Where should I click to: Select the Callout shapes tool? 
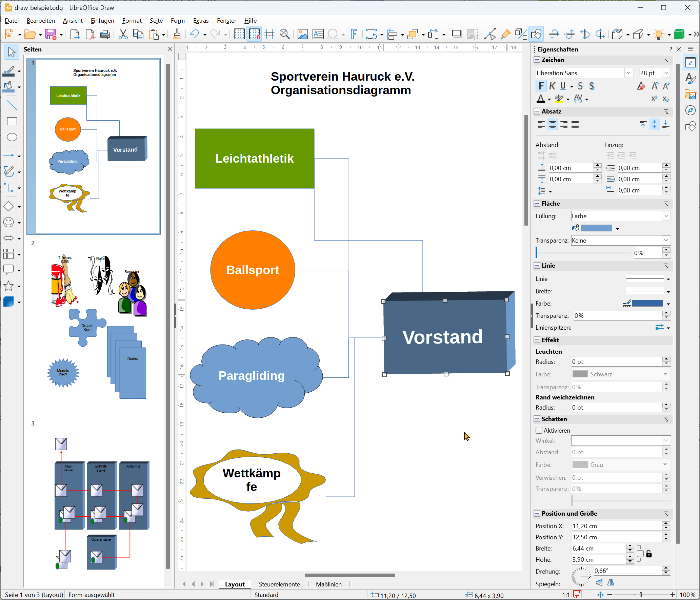pyautogui.click(x=9, y=270)
